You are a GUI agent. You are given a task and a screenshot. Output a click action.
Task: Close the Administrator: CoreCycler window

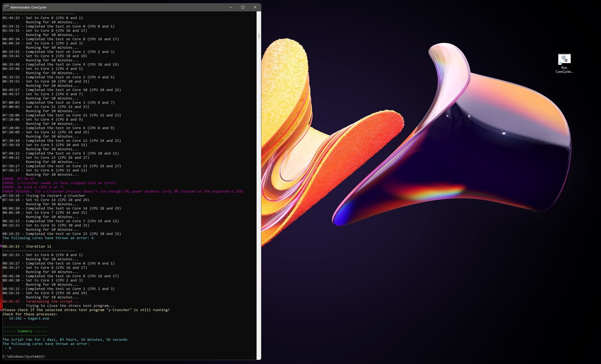point(255,7)
